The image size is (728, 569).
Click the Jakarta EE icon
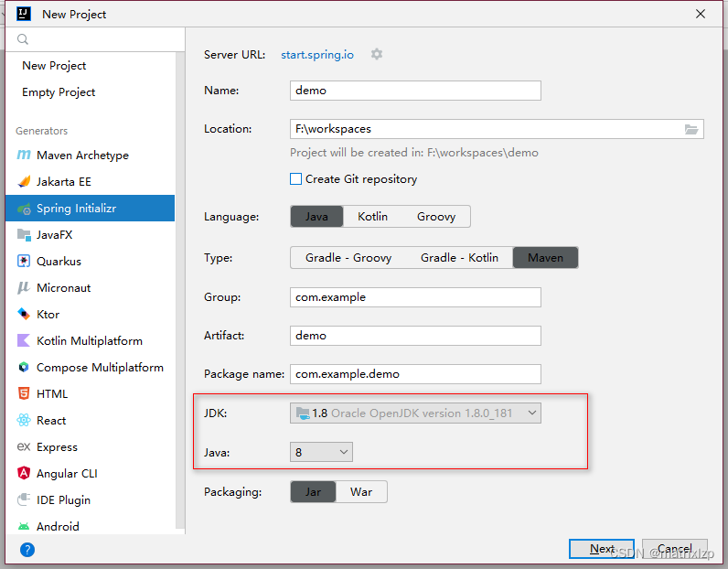pos(24,181)
